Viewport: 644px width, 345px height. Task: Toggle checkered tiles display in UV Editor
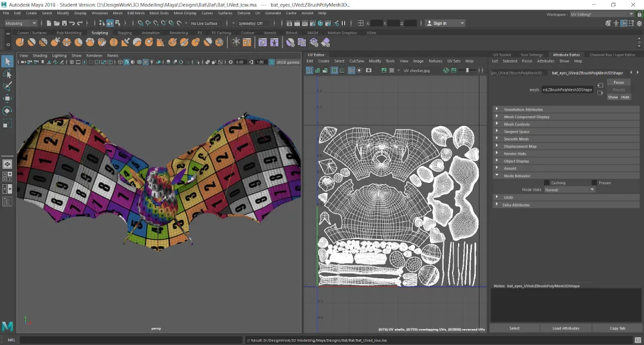coord(392,70)
